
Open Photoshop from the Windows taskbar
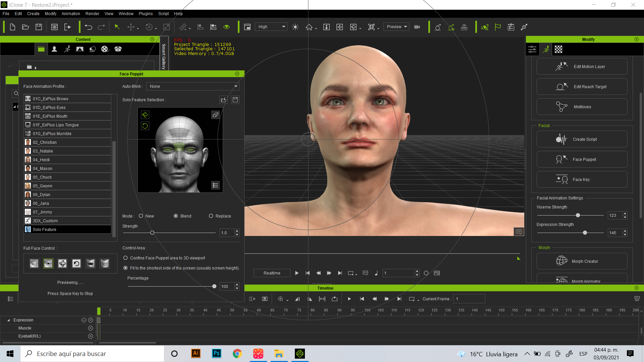[217, 354]
